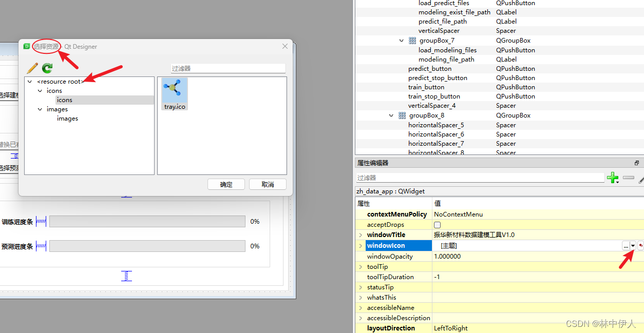Select the pencil Edit Resources icon
This screenshot has height=333, width=644.
[x=32, y=68]
